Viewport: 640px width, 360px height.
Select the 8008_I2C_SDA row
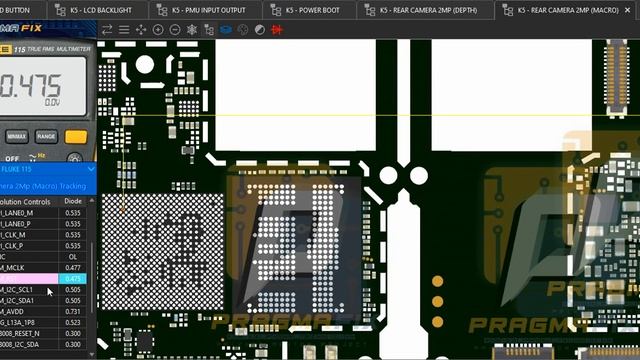click(x=43, y=344)
